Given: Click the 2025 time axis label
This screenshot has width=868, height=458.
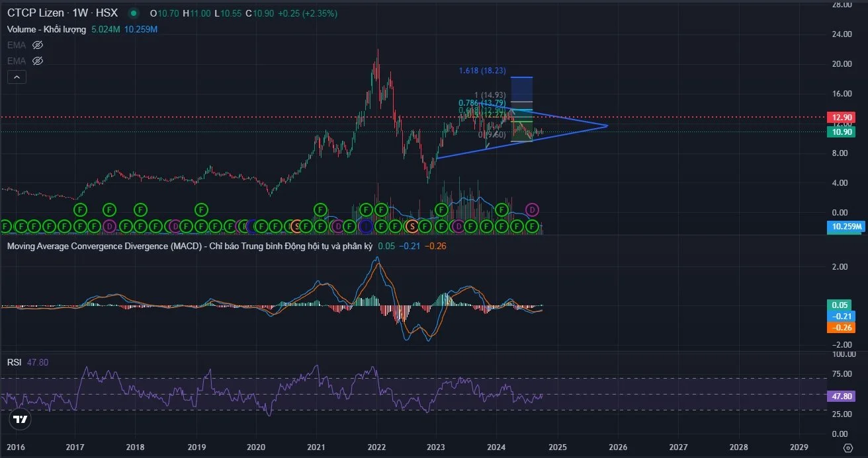Looking at the screenshot, I should tap(557, 447).
